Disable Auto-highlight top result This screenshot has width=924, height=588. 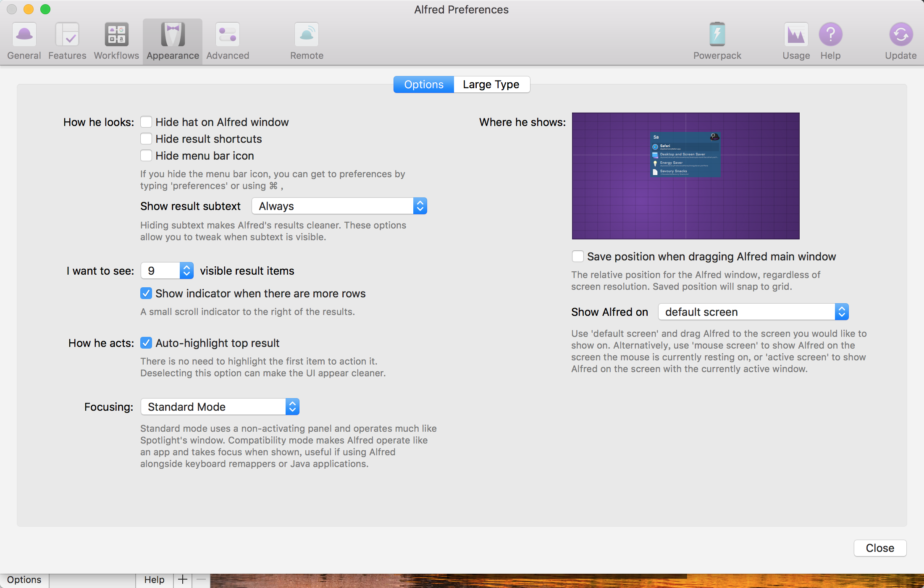pos(146,343)
